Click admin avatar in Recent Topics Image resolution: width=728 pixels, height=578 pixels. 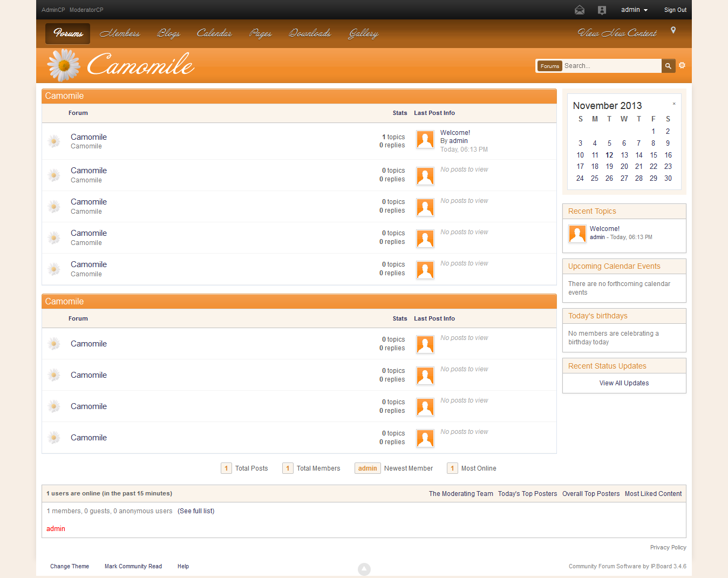pyautogui.click(x=577, y=234)
